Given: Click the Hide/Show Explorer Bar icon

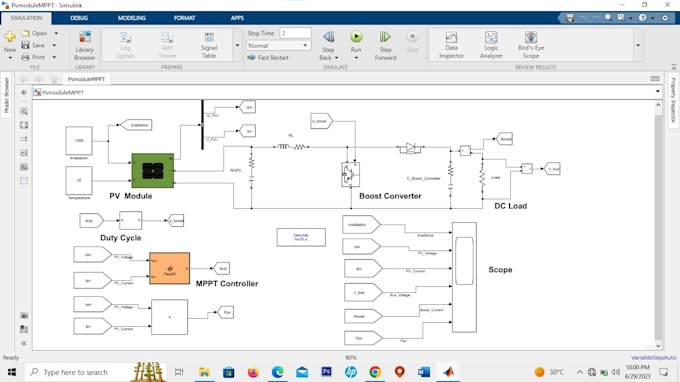Looking at the screenshot, I should pyautogui.click(x=24, y=92).
